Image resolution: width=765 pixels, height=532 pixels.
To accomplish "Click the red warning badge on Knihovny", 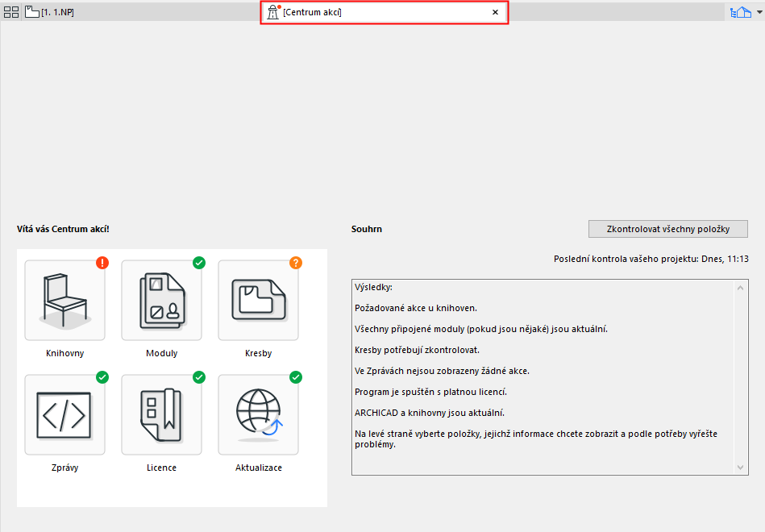I will [x=102, y=263].
